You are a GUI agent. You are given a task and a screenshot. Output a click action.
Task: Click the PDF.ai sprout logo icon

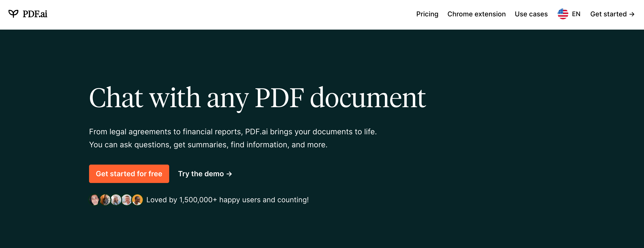13,13
